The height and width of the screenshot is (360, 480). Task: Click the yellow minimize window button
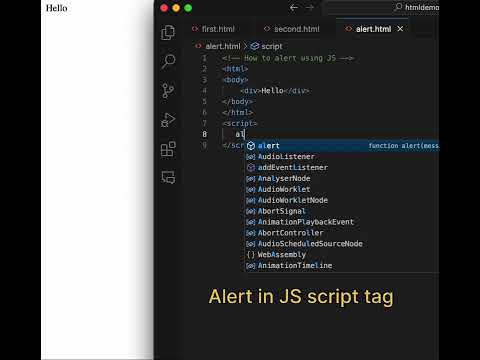176,8
